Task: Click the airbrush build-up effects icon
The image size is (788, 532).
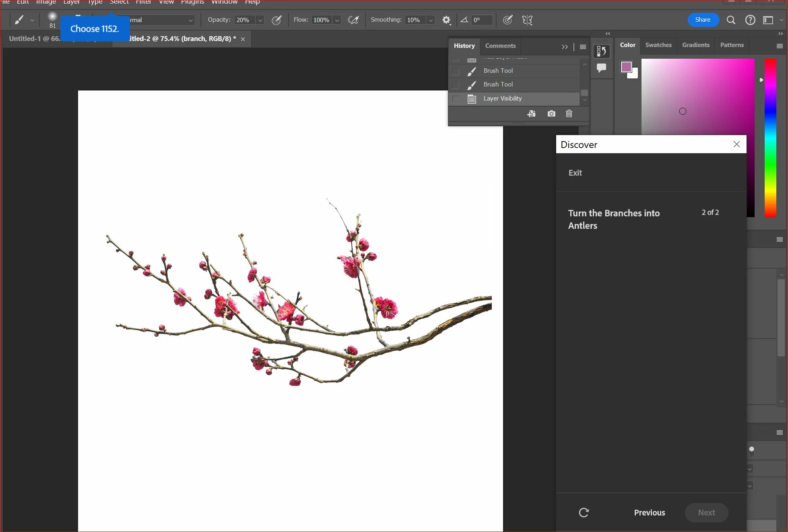Action: click(x=353, y=20)
